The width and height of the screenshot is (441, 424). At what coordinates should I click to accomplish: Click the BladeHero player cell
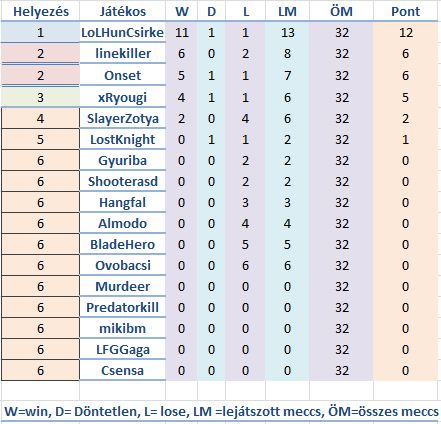click(x=122, y=245)
